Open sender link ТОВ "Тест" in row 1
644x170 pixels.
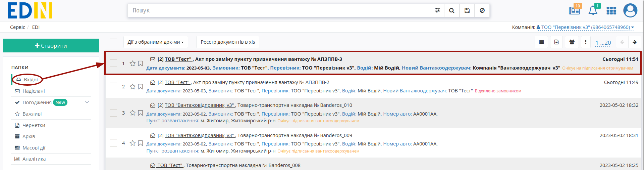[x=178, y=59]
